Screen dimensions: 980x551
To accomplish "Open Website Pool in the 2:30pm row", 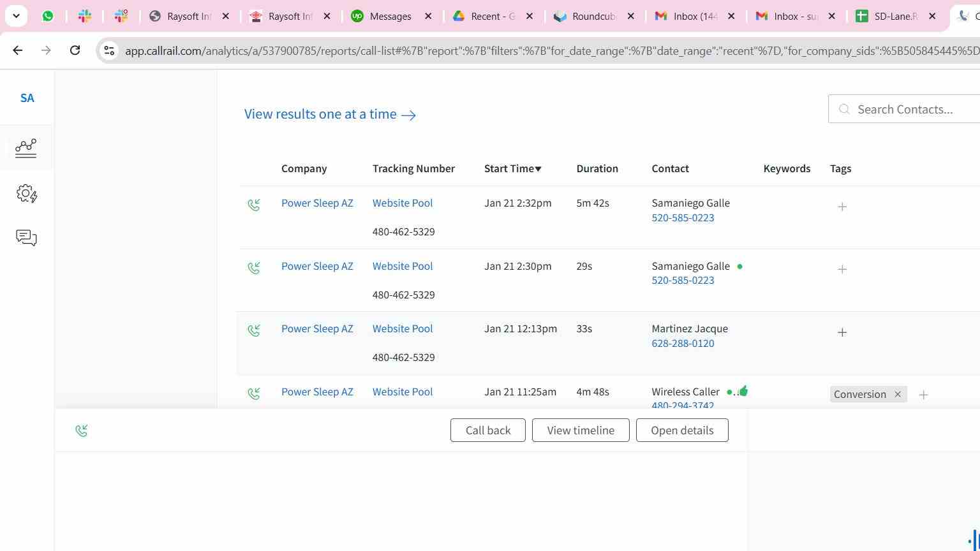I will tap(403, 266).
